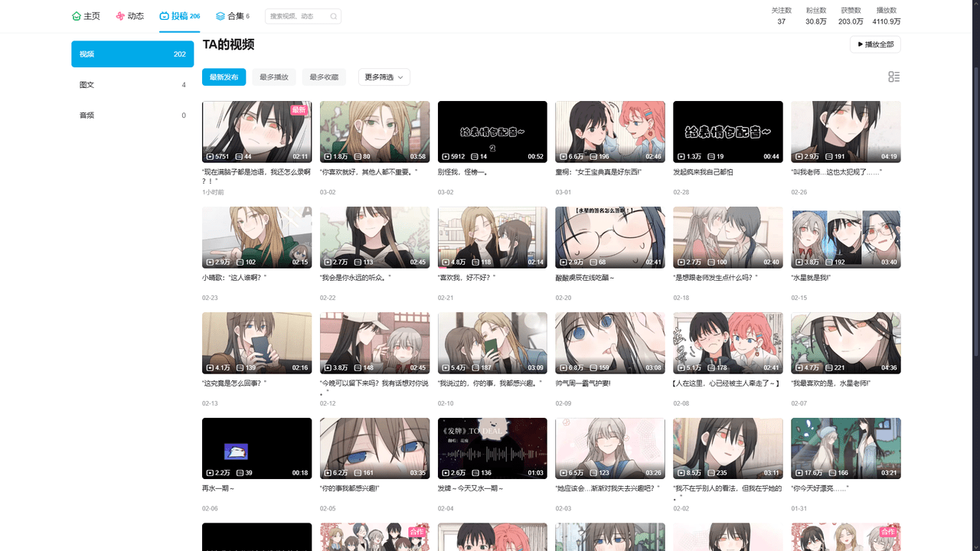Select 视频 202 in the sidebar
Viewport: 980px width, 551px height.
point(132,54)
